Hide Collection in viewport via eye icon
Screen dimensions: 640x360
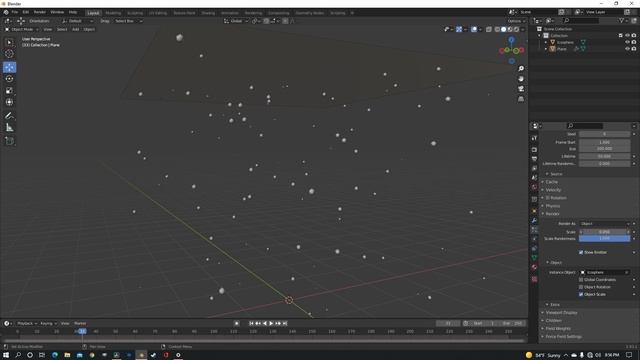(627, 36)
